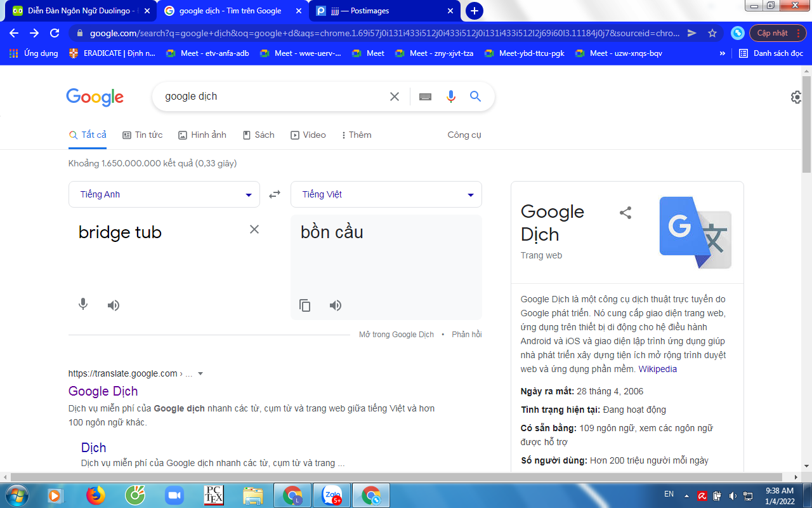Click the system tray volume icon
Screen dimensions: 812x508
733,495
